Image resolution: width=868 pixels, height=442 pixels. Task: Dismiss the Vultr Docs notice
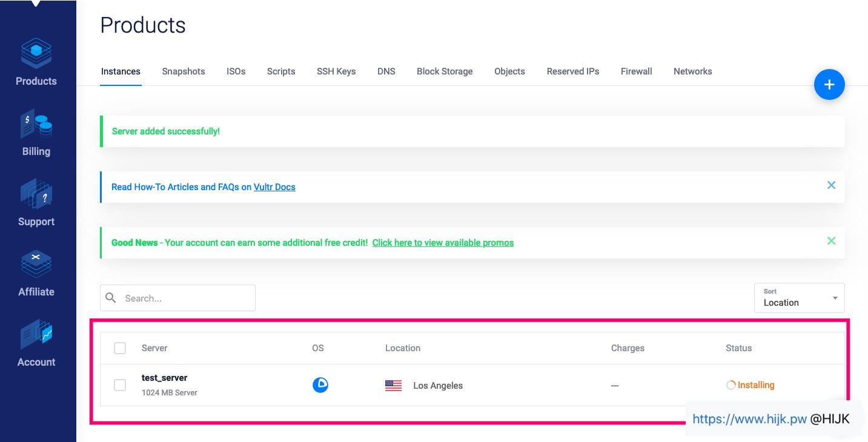(831, 185)
